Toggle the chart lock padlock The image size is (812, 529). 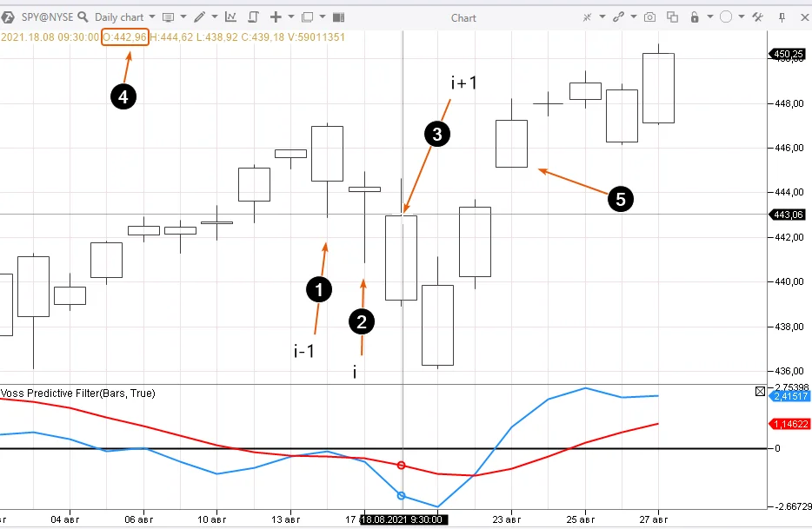(x=694, y=17)
